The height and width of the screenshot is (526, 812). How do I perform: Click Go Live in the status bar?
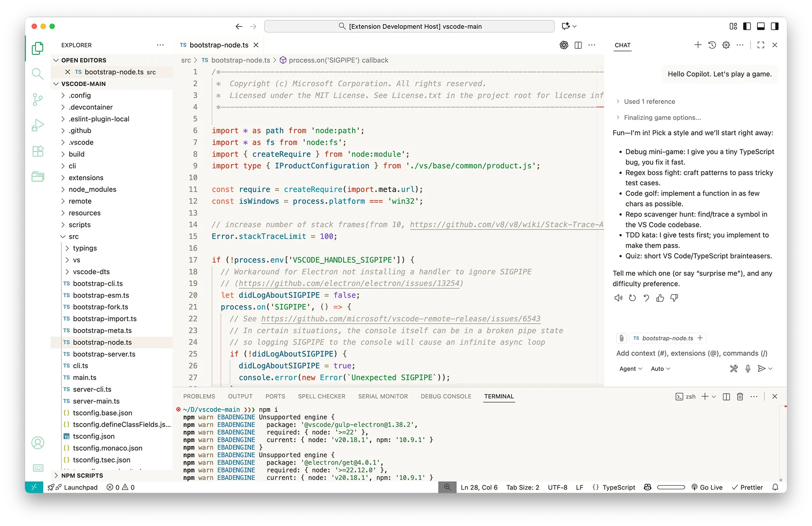(707, 487)
